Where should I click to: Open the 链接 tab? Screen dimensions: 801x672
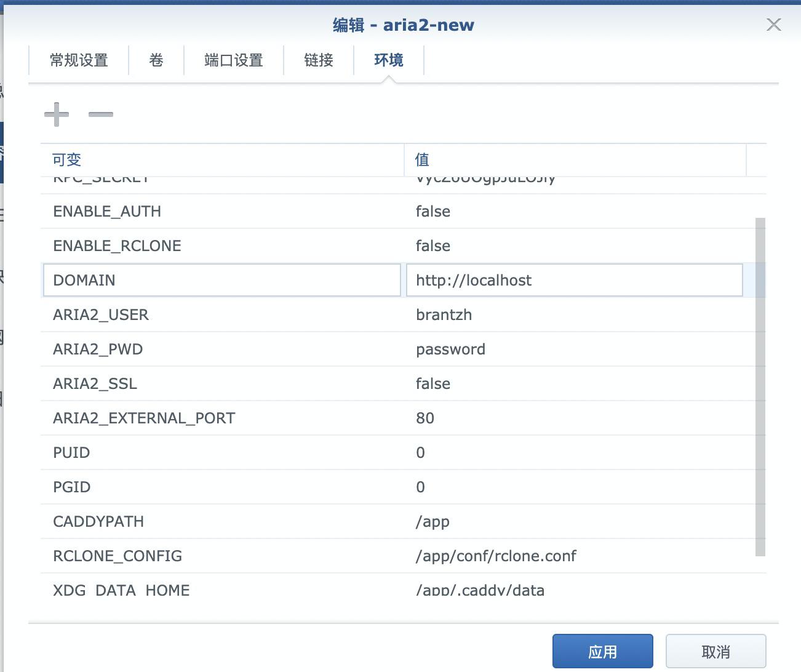(x=318, y=60)
